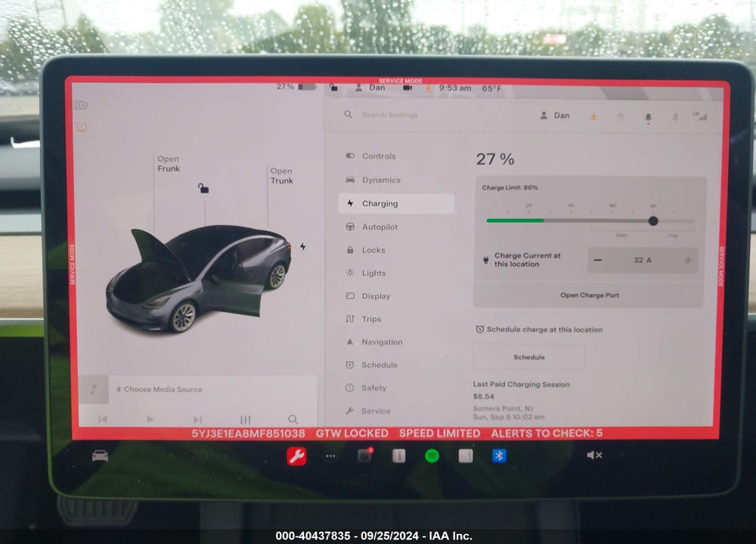
Task: Play media with the play button
Action: (x=150, y=419)
